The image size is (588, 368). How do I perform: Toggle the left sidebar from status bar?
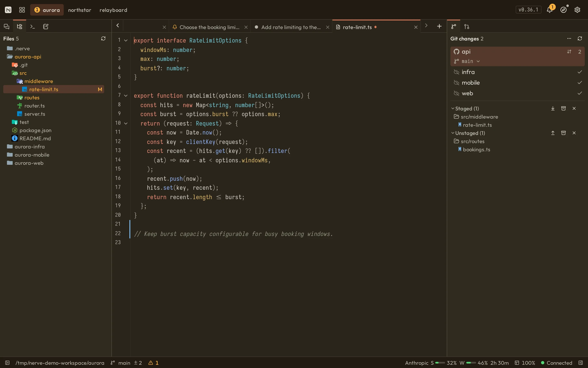7,363
